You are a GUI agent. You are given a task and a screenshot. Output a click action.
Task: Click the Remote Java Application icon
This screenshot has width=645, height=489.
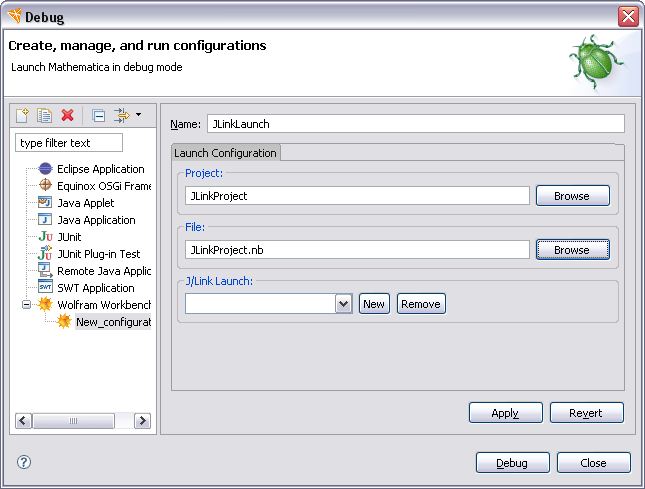pyautogui.click(x=45, y=271)
